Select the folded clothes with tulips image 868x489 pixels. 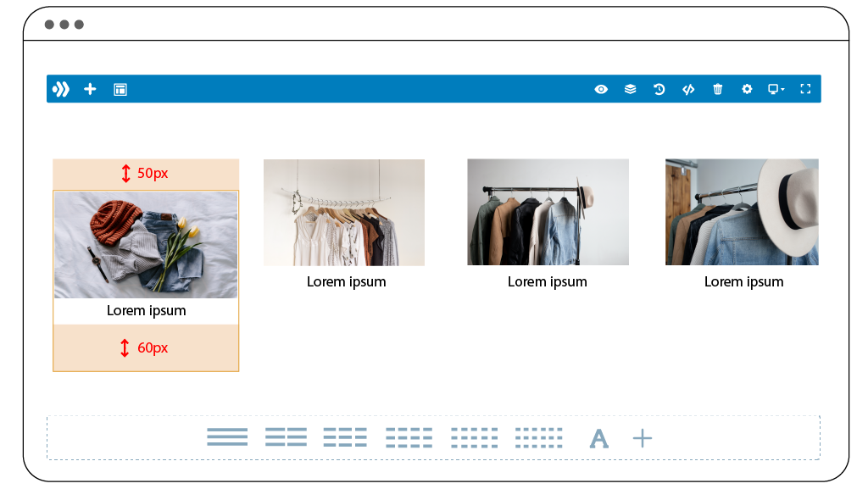[146, 244]
